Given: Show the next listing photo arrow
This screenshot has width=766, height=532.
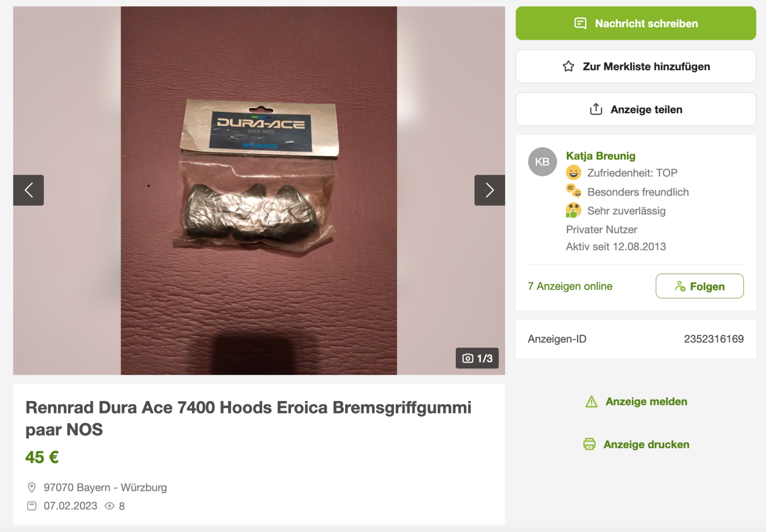Looking at the screenshot, I should click(489, 190).
